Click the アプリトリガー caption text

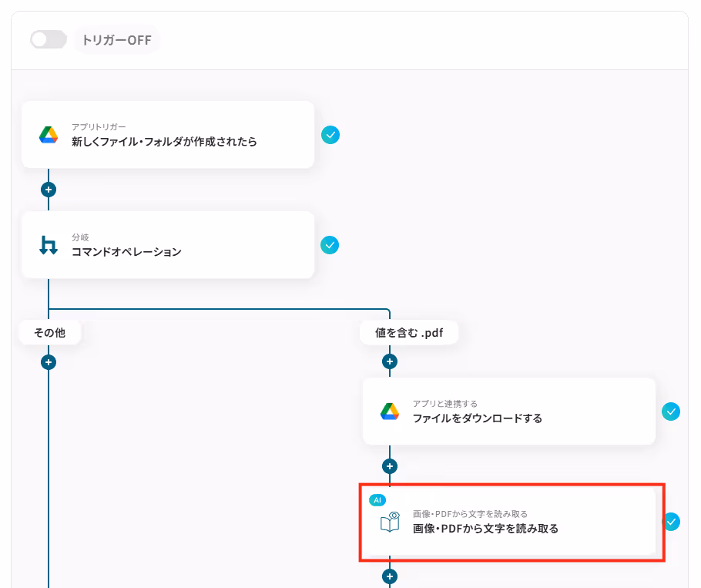99,127
